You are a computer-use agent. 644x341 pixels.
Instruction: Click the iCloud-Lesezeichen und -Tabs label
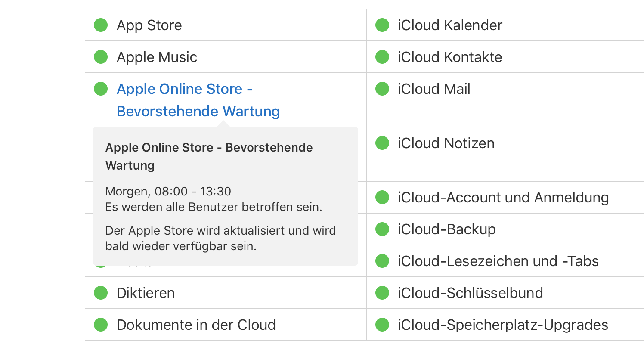tap(498, 261)
